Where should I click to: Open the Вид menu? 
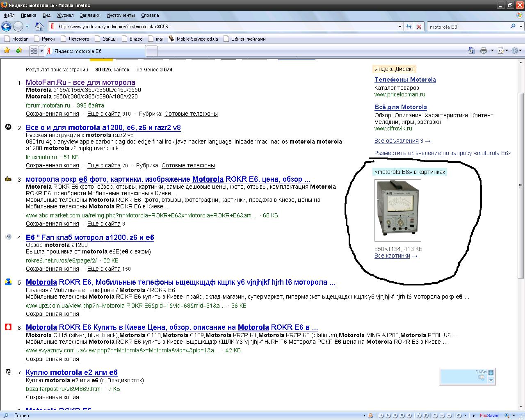pyautogui.click(x=47, y=15)
